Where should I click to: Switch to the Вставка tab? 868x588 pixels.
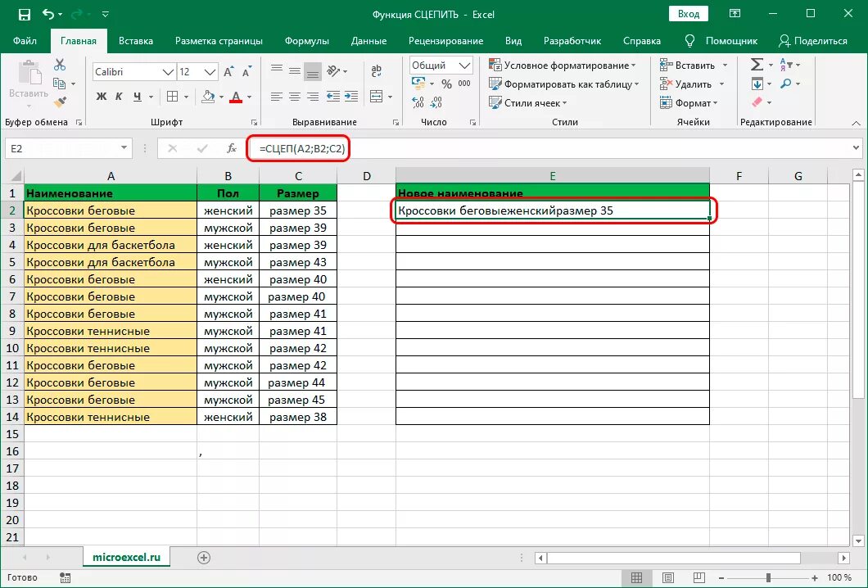(x=136, y=40)
